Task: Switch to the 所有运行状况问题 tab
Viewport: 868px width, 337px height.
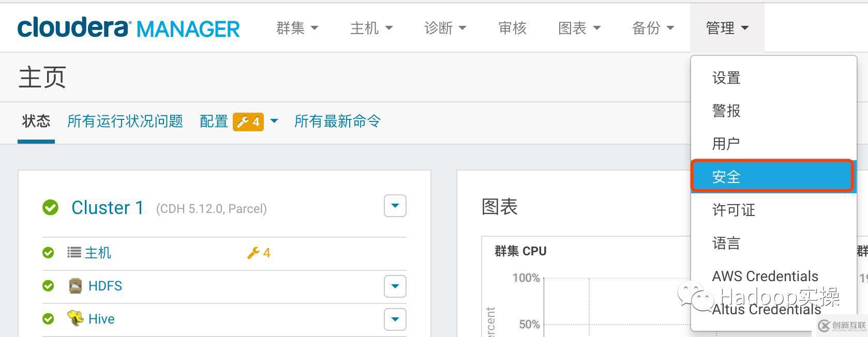Action: [125, 121]
